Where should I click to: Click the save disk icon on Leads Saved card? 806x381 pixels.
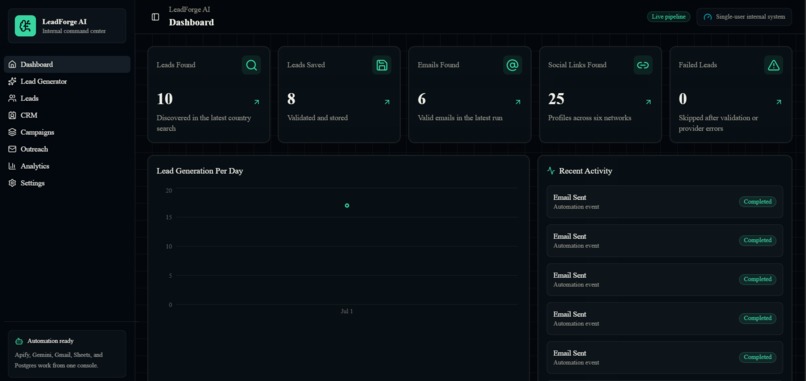(382, 65)
